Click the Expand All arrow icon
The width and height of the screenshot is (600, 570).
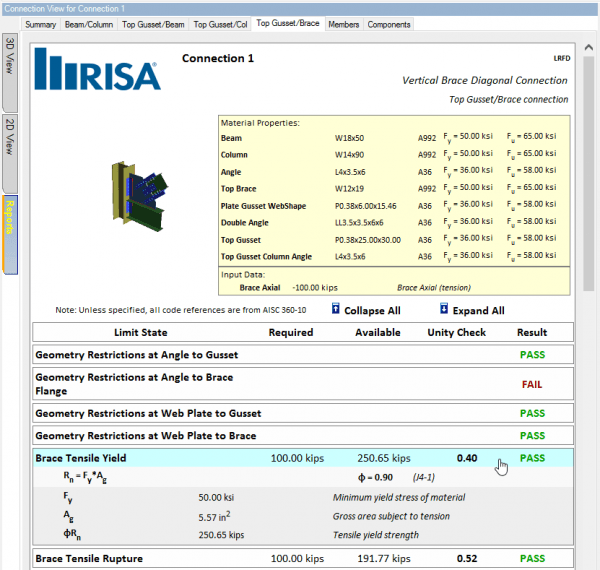442,310
